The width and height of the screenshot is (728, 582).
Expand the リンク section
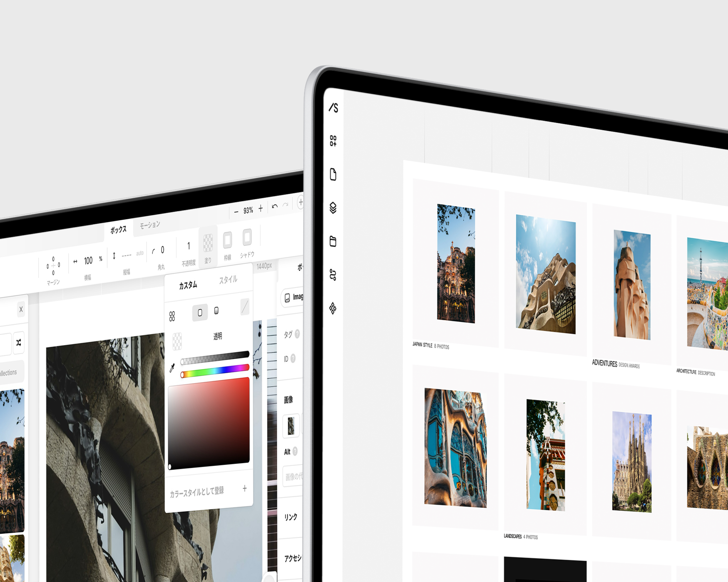point(290,517)
